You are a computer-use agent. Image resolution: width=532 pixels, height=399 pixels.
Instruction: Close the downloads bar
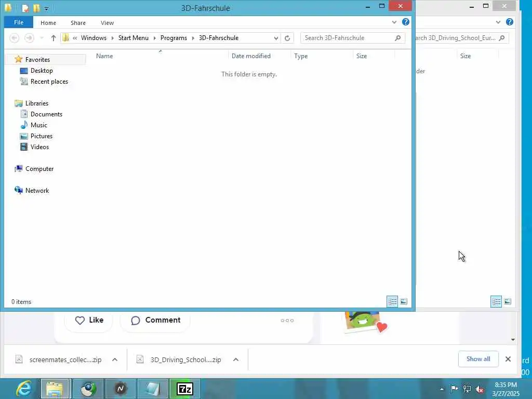(x=508, y=359)
